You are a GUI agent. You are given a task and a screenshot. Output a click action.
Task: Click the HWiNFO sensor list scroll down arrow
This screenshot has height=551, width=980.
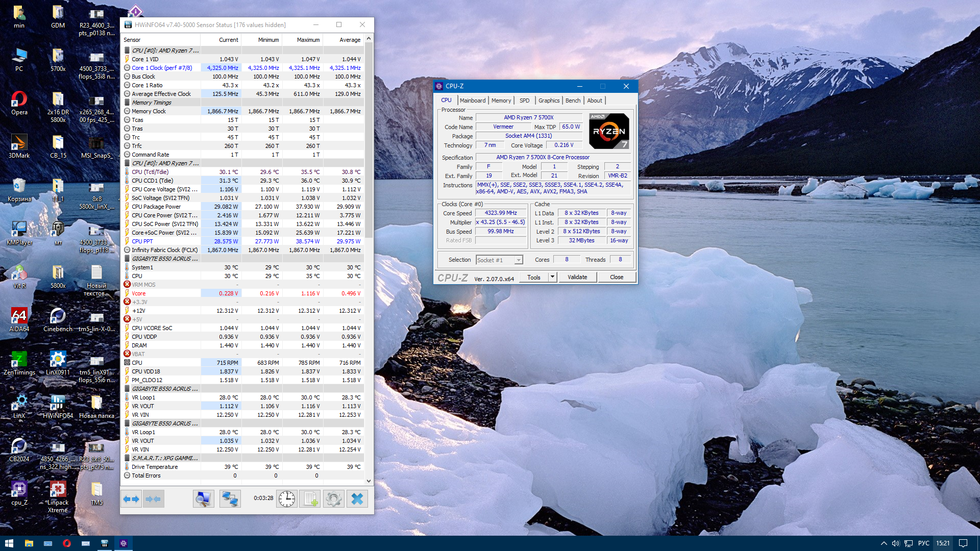369,481
